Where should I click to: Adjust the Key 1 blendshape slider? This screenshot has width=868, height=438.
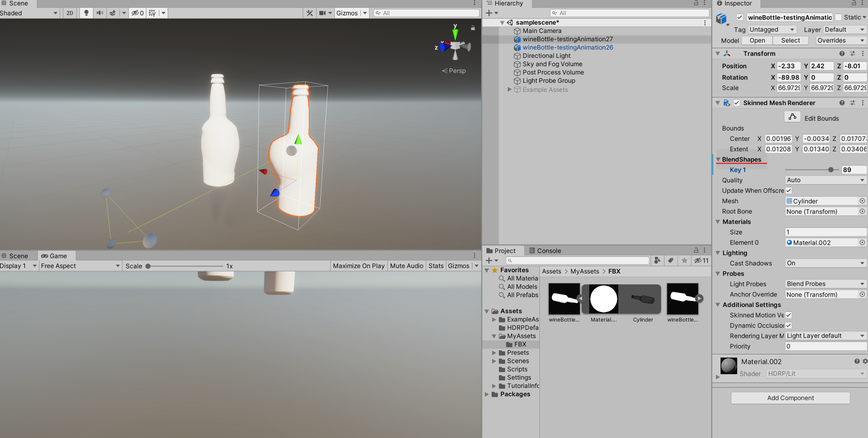pos(831,170)
